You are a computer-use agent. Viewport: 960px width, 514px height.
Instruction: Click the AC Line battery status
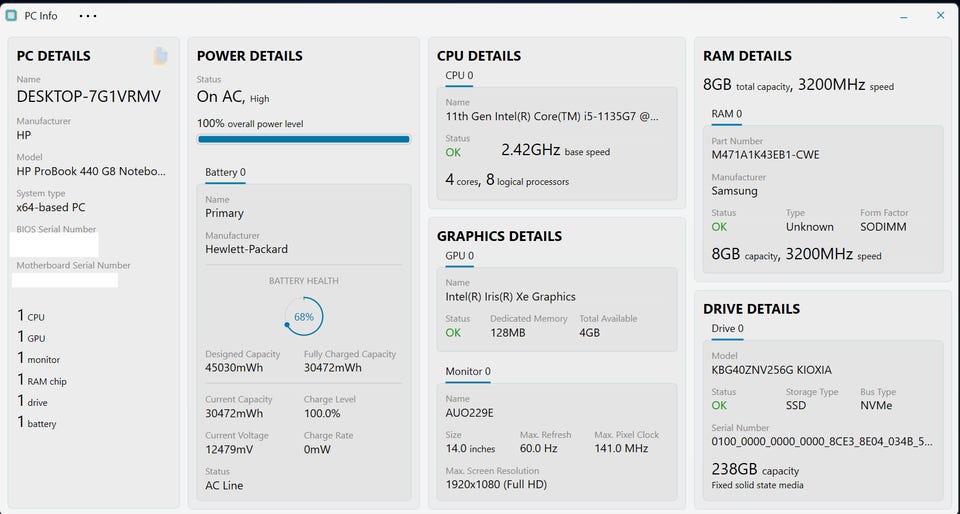pyautogui.click(x=224, y=485)
